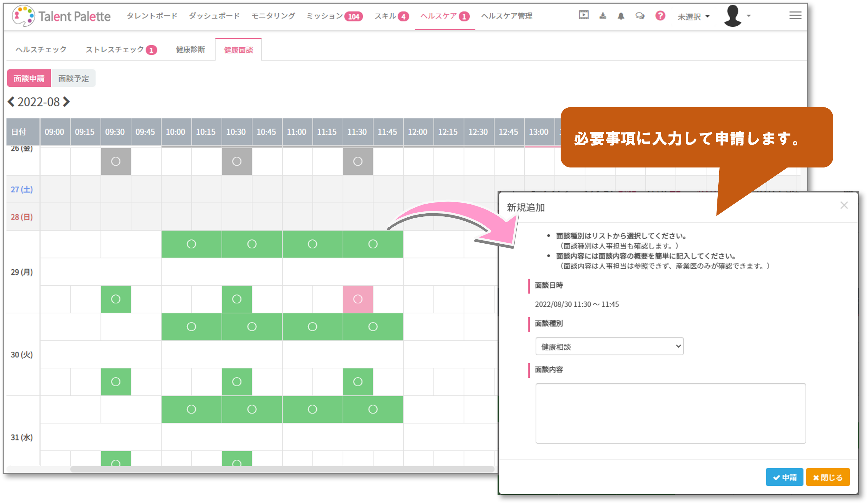
Task: Switch to 面談予定 toggle tab
Action: 73,79
